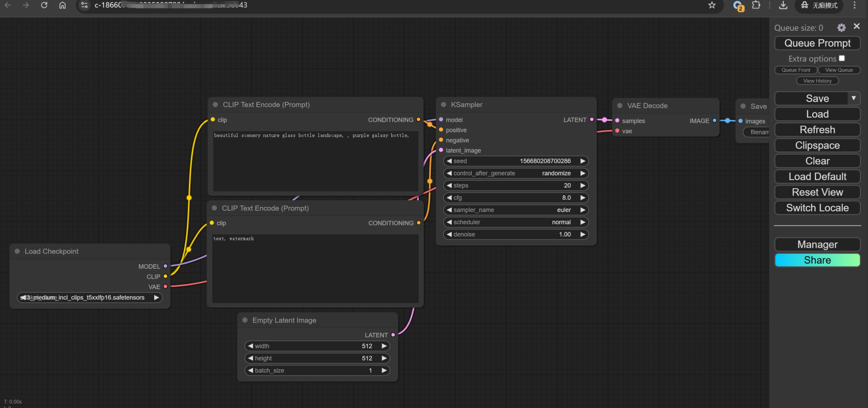Click the Queue Prompt button

click(817, 43)
